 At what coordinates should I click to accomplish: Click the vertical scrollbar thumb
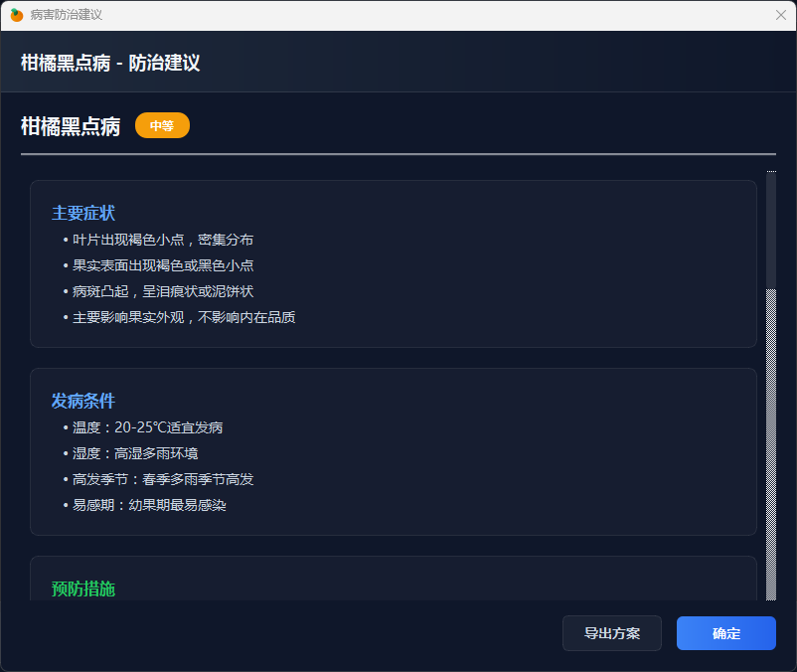point(771,229)
